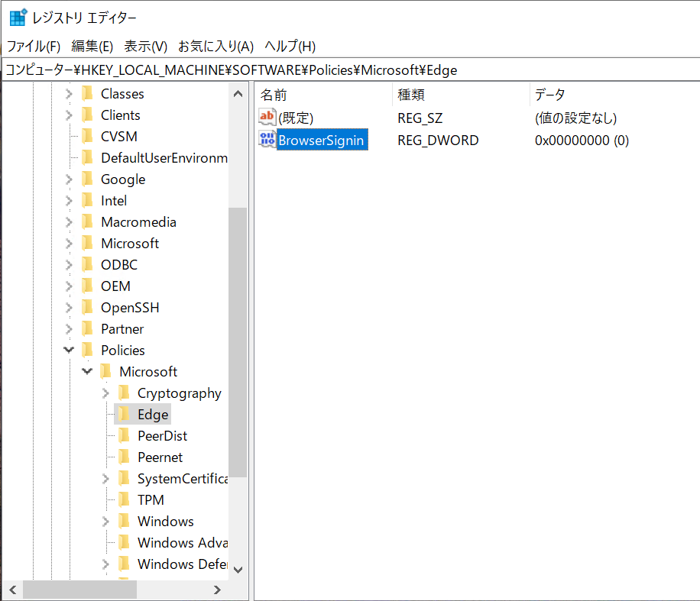
Task: Open the お気に入り(A) menu
Action: [x=216, y=46]
